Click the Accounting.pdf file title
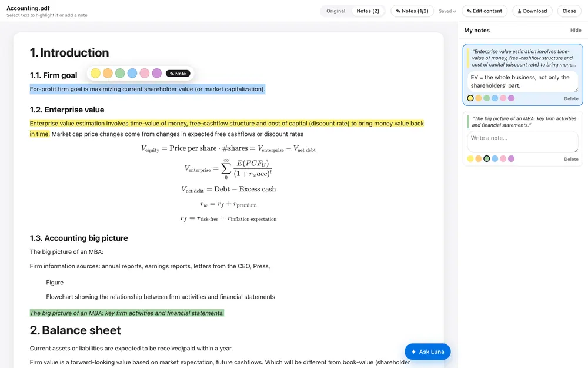 [x=28, y=8]
